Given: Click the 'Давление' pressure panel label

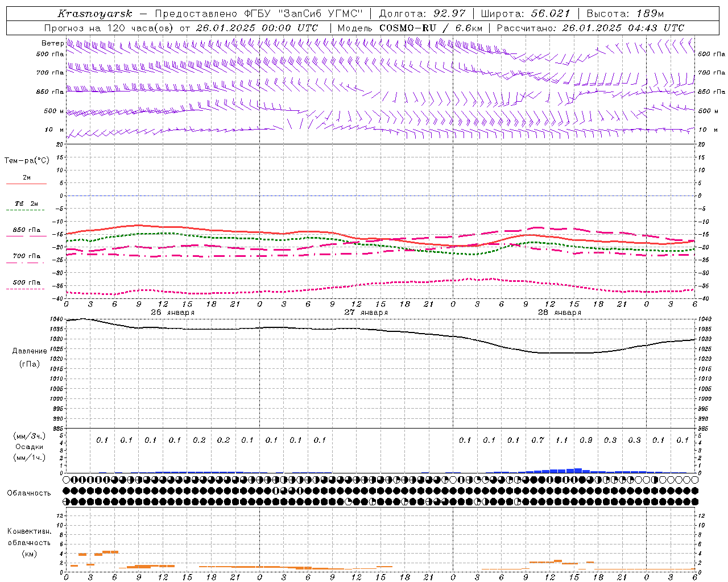Looking at the screenshot, I should point(30,351).
